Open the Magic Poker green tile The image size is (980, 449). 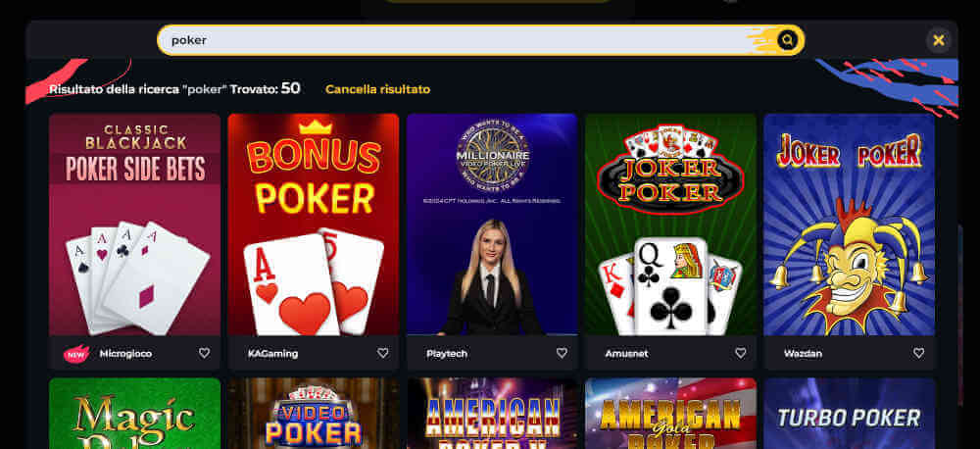pos(135,414)
